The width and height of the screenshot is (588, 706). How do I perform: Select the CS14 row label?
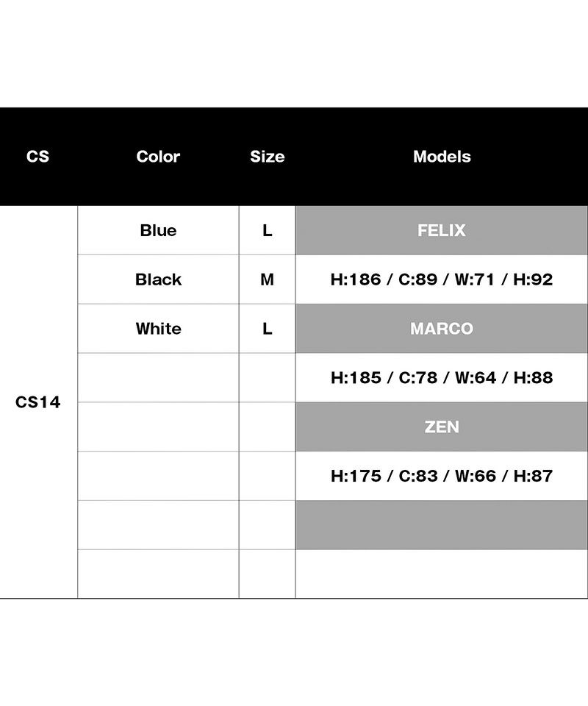[38, 402]
